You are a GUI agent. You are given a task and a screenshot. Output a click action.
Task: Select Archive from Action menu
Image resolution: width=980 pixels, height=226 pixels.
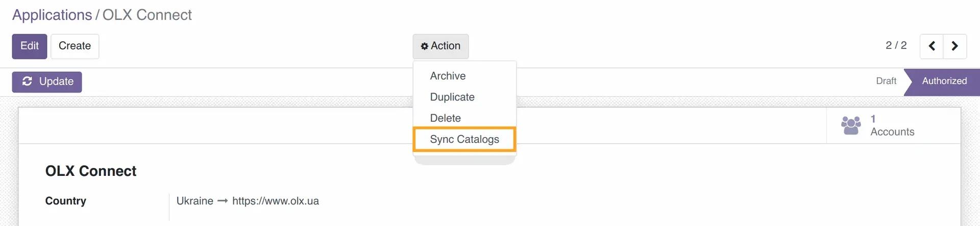(448, 76)
